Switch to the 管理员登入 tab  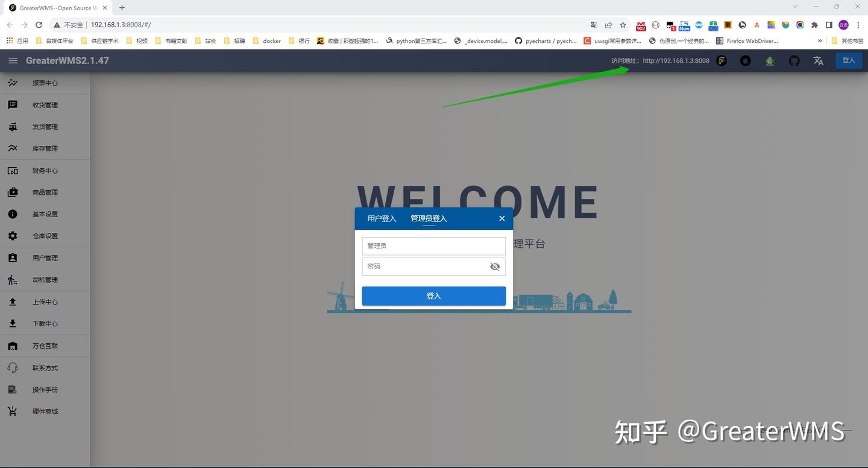[429, 218]
